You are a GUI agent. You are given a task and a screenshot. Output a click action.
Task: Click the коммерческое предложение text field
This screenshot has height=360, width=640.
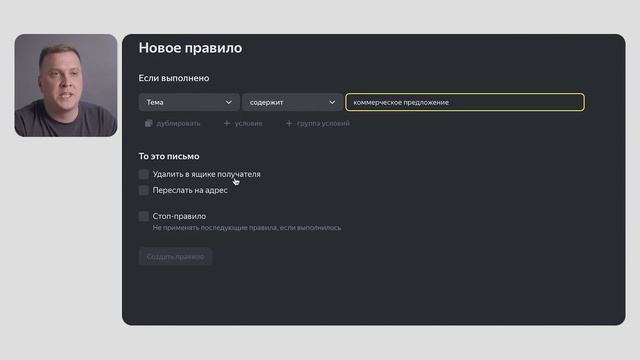point(465,102)
